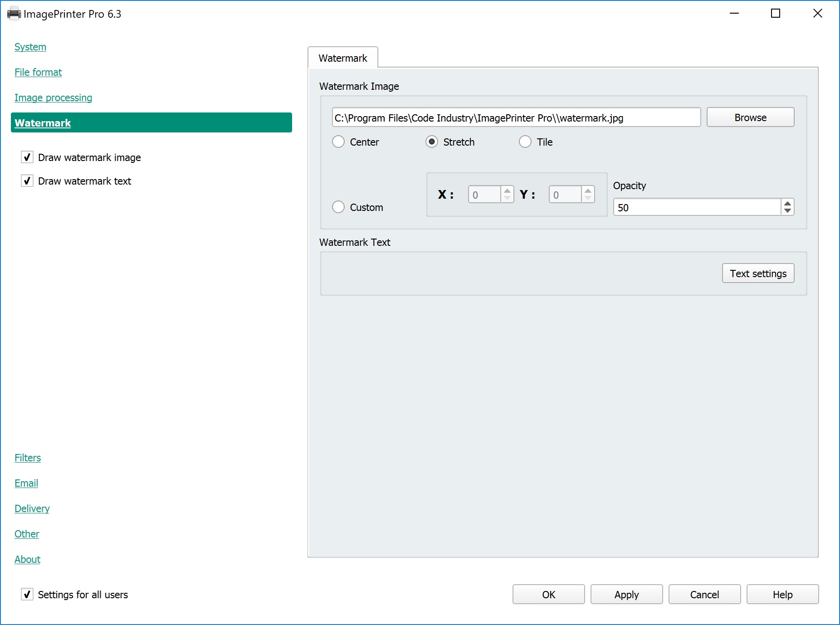
Task: Toggle Settings for all users checkbox
Action: (x=27, y=595)
